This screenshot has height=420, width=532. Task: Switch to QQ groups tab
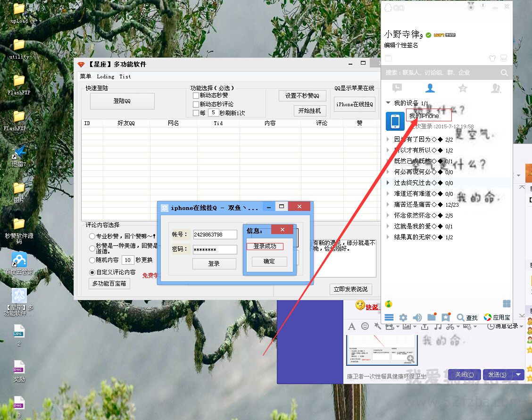pyautogui.click(x=496, y=88)
